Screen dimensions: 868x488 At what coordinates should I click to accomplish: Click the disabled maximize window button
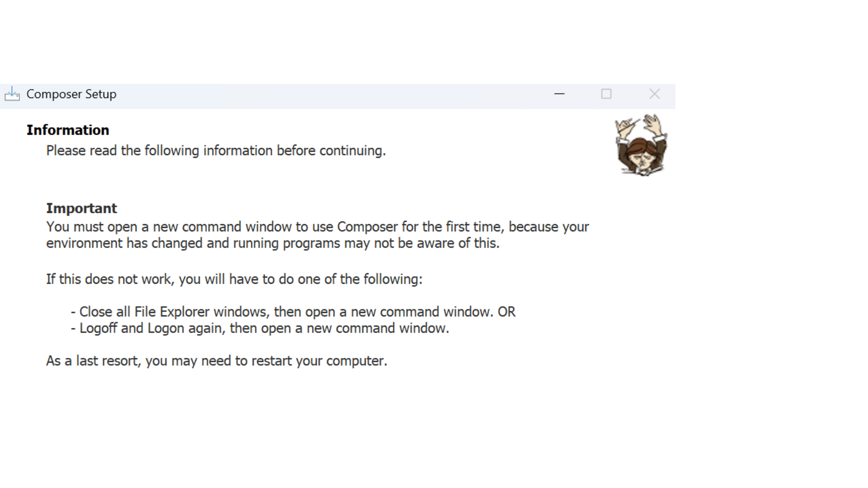(606, 94)
